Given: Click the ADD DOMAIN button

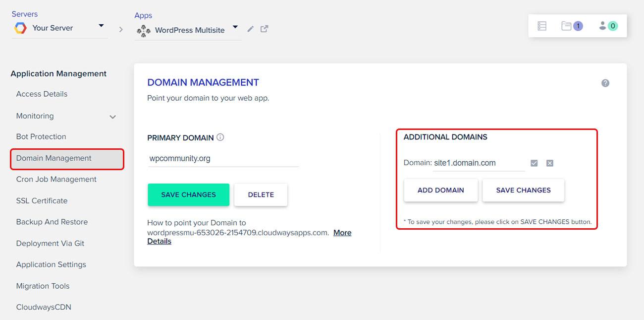Looking at the screenshot, I should [x=441, y=190].
